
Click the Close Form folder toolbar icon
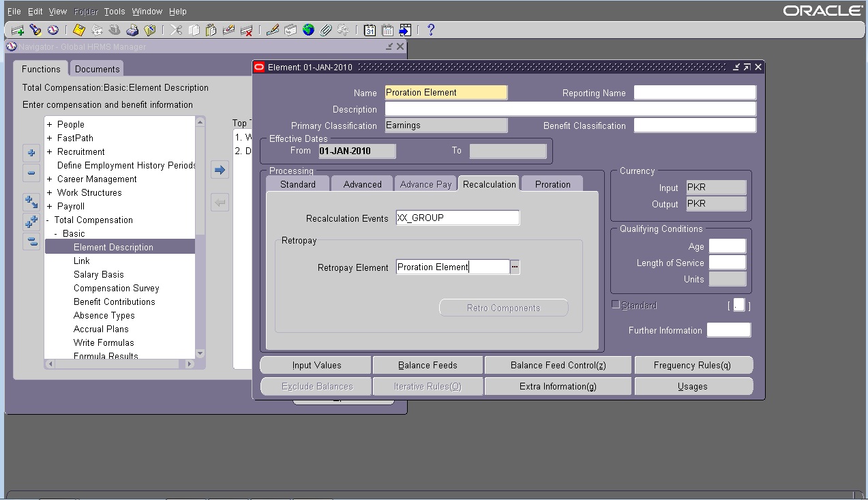click(150, 30)
